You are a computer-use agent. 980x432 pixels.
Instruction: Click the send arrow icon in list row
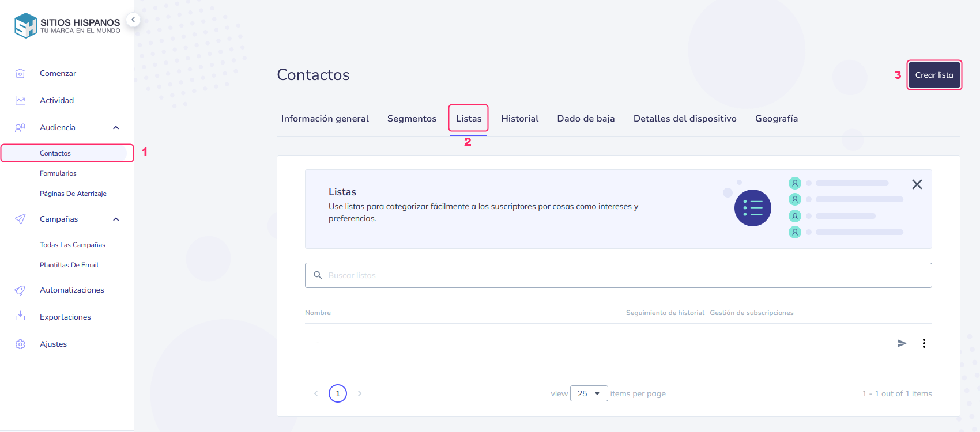pyautogui.click(x=902, y=343)
